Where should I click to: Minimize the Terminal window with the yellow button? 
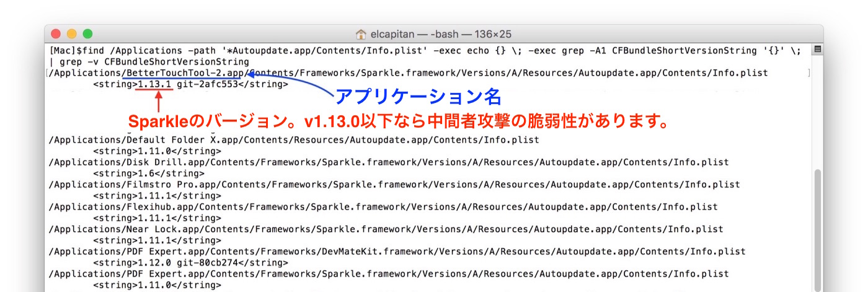pos(71,34)
